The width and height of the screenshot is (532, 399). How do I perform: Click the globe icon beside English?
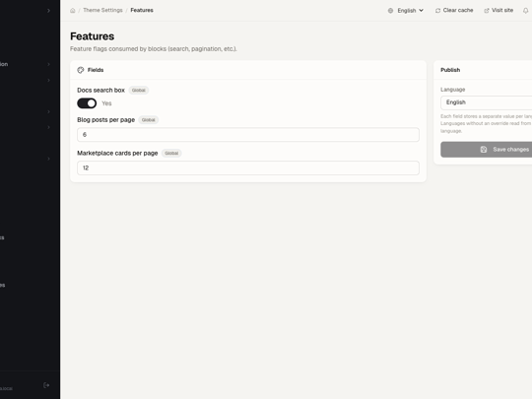[x=390, y=11]
